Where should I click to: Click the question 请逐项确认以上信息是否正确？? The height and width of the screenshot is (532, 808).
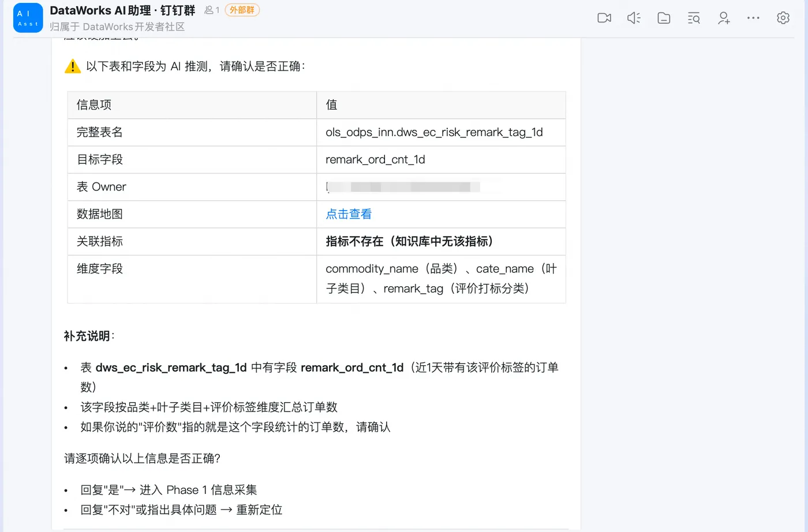(x=143, y=459)
